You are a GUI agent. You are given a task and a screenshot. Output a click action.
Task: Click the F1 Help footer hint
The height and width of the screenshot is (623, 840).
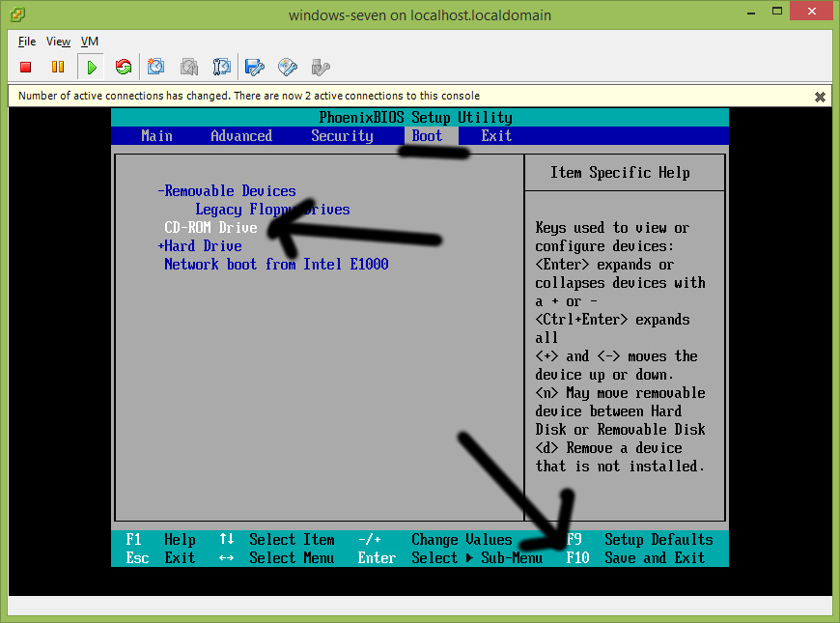pyautogui.click(x=160, y=539)
